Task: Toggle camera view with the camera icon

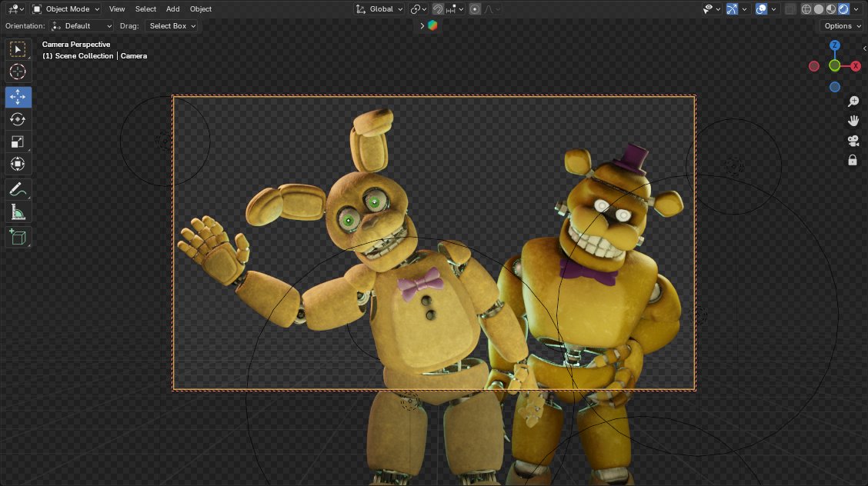Action: point(853,141)
